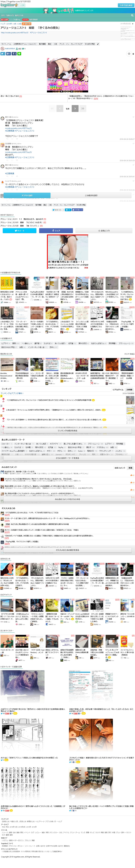Click the 'ランキングはアプリが便利！' link
Image resolution: width=135 pixels, height=868 pixels.
[x=12, y=393]
